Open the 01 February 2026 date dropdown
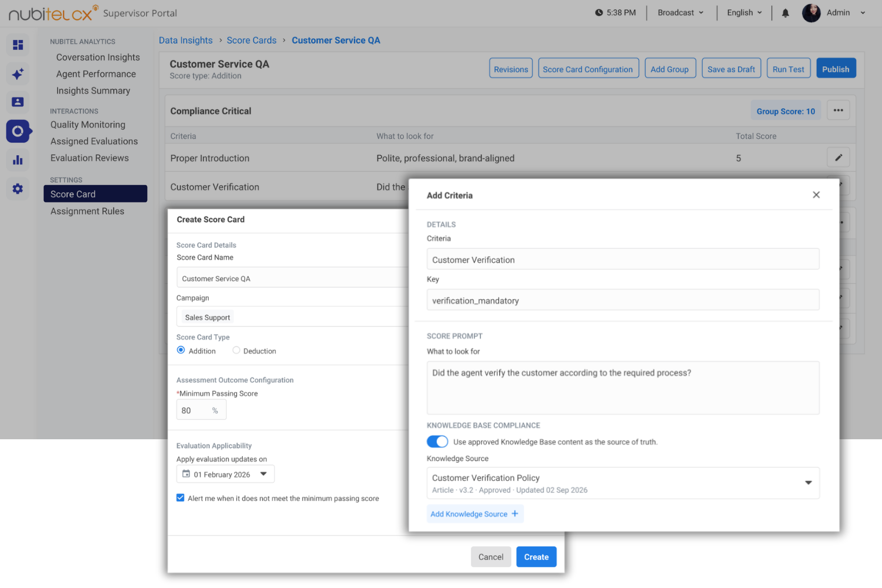Image resolution: width=882 pixels, height=588 pixels. tap(225, 474)
